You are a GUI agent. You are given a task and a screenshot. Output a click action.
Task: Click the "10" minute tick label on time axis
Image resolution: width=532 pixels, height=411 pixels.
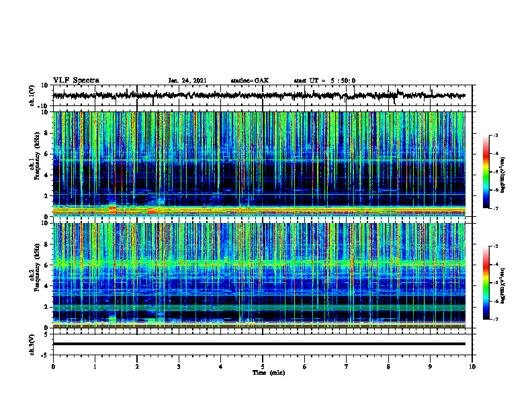472,367
